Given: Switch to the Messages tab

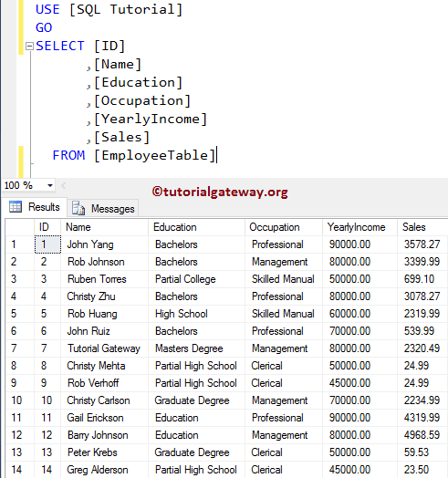Looking at the screenshot, I should (x=103, y=209).
